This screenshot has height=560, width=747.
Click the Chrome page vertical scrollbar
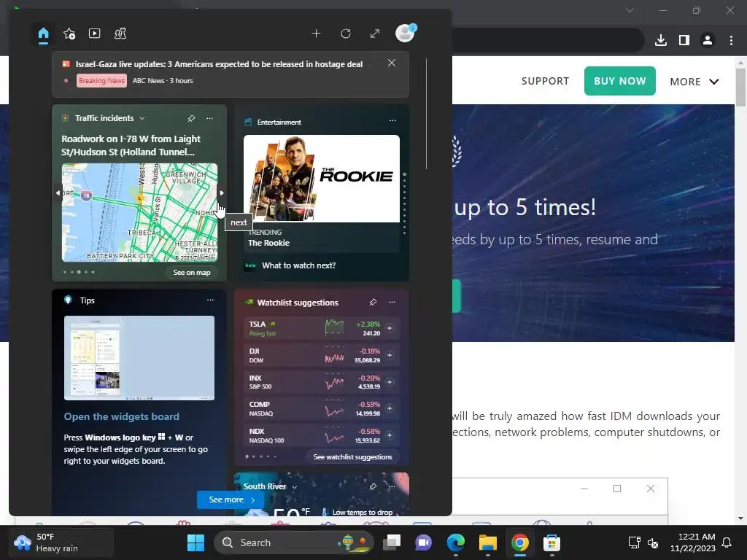tap(740, 87)
